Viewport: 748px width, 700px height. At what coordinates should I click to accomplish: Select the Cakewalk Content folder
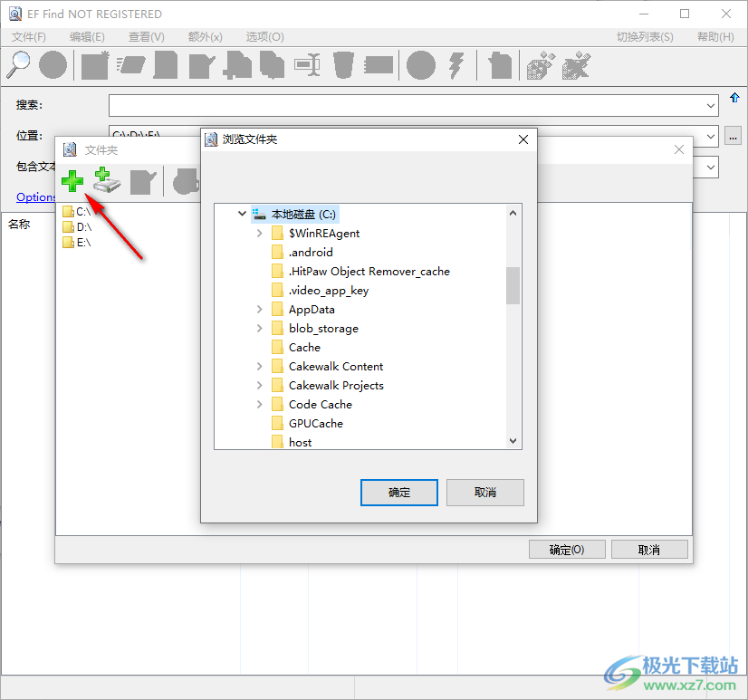[x=327, y=366]
